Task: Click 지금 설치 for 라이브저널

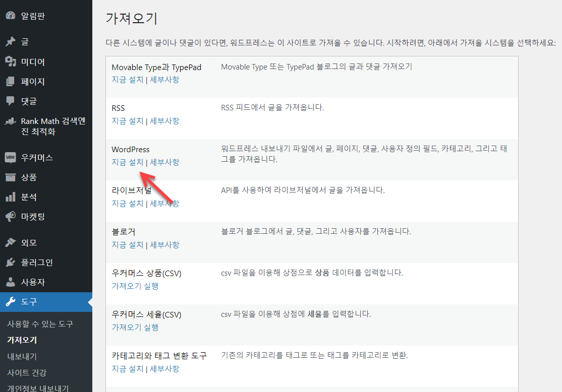Action: [127, 204]
